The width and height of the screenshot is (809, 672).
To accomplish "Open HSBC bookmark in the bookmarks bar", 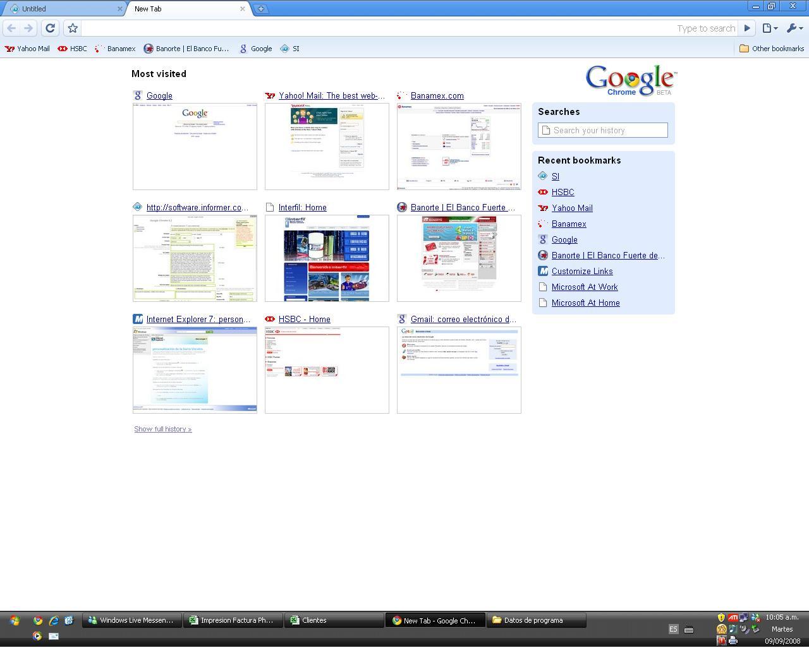I will pos(72,49).
